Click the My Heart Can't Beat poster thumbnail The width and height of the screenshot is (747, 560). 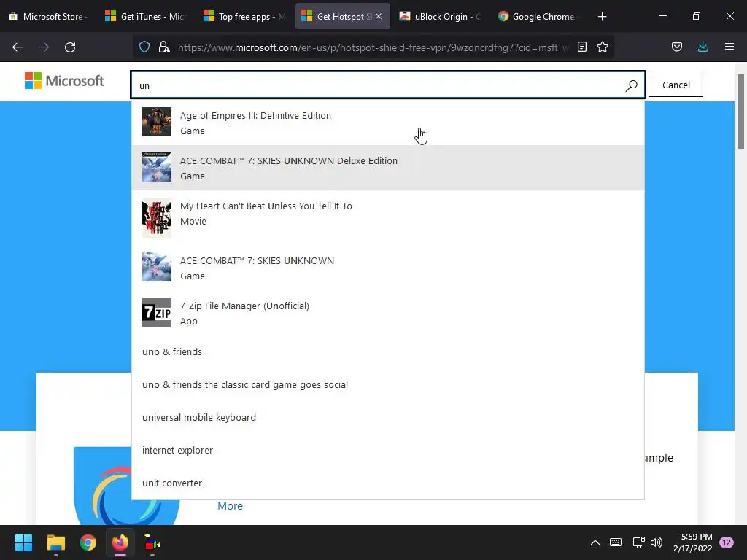pyautogui.click(x=157, y=217)
